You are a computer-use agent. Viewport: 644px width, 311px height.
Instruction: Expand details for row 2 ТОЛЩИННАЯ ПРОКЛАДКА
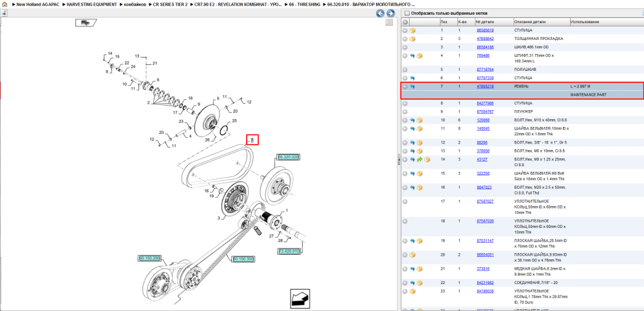tap(405, 39)
